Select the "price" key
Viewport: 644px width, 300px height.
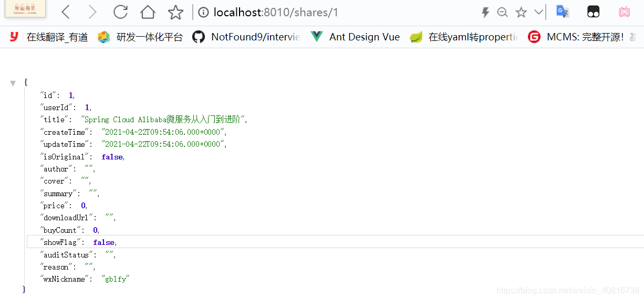(x=55, y=206)
